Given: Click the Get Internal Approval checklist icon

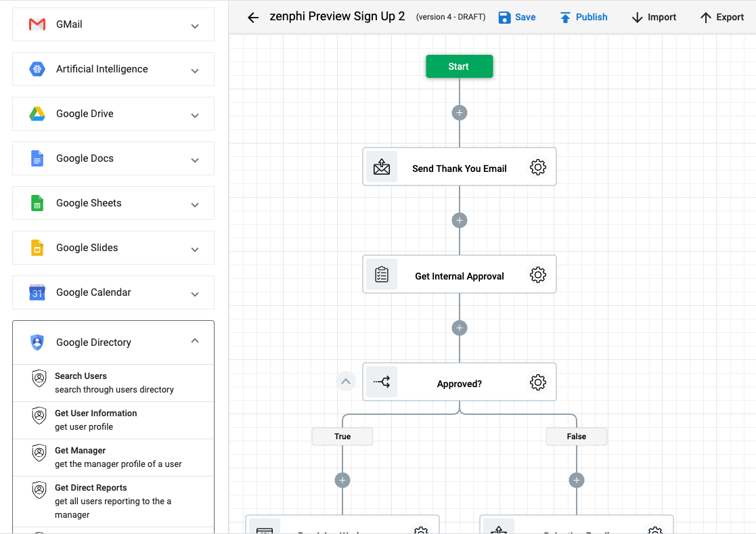Looking at the screenshot, I should (382, 275).
